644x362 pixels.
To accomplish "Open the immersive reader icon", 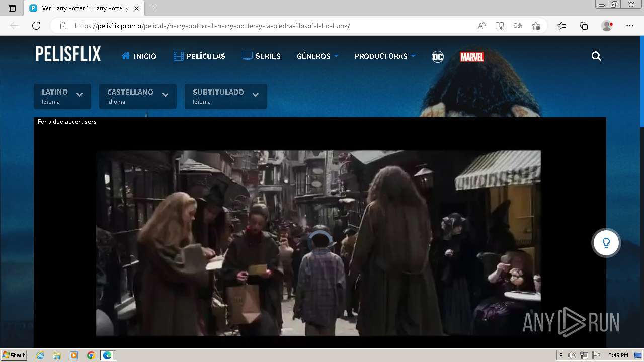I will tap(500, 26).
